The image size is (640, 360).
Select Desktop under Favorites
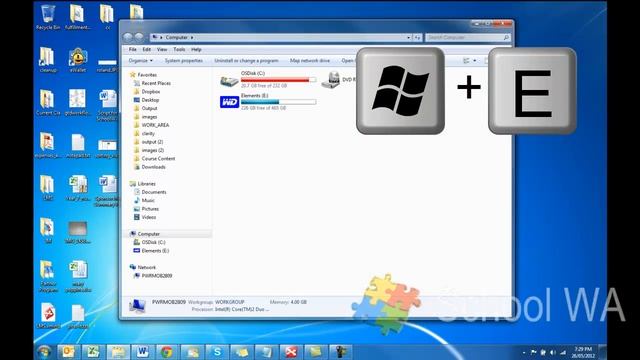pyautogui.click(x=150, y=100)
